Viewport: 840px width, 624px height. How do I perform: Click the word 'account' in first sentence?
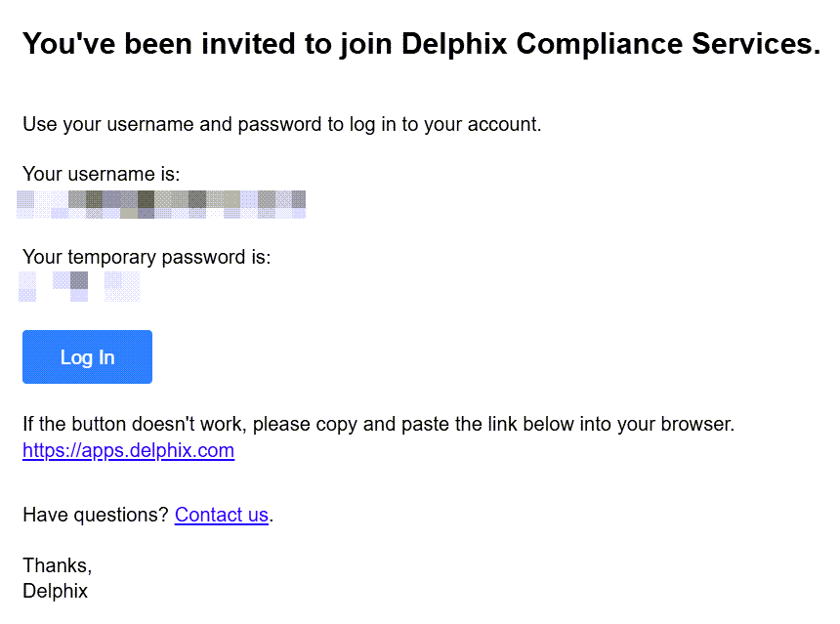[x=501, y=125]
